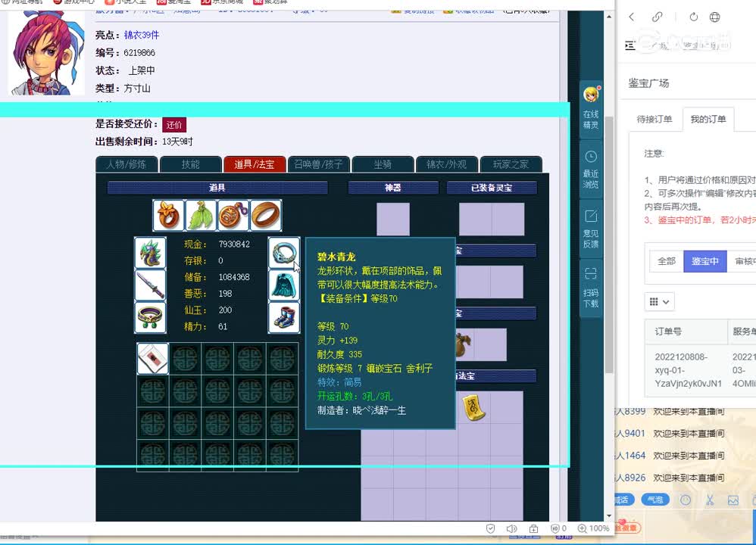The height and width of the screenshot is (545, 756).
Task: Open the 待接订单 tab
Action: (x=654, y=119)
